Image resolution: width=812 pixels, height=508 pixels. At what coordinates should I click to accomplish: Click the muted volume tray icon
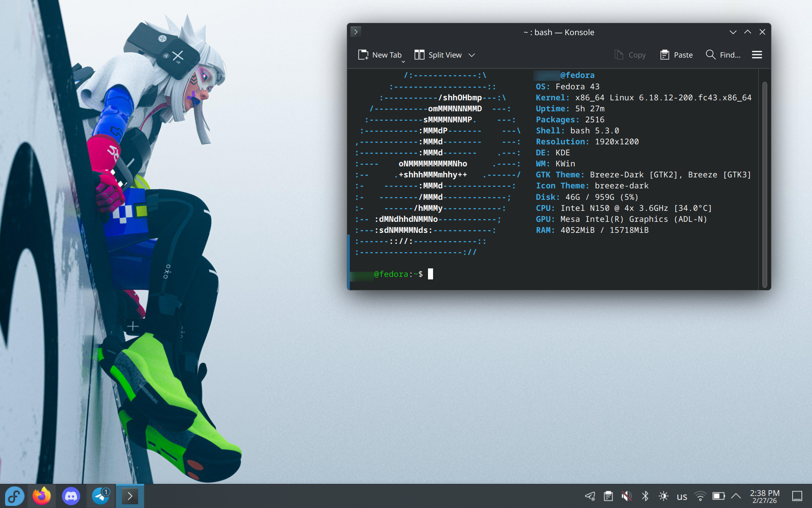(627, 496)
